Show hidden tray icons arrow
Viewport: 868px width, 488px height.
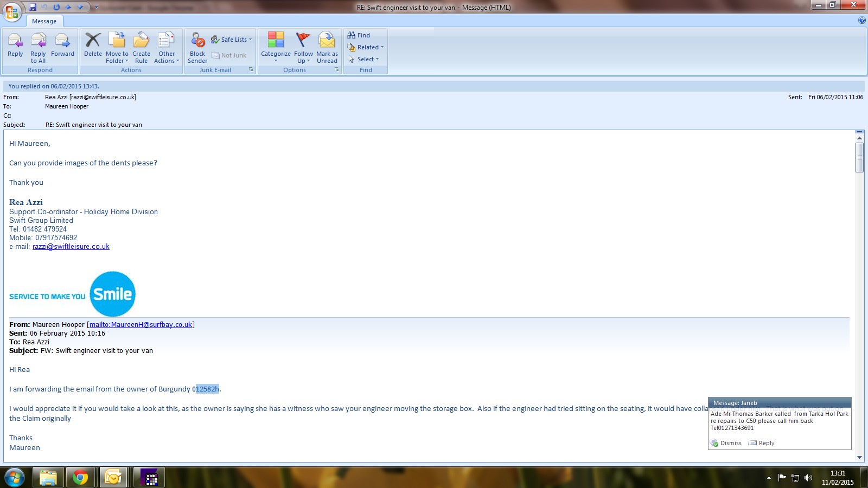point(769,478)
